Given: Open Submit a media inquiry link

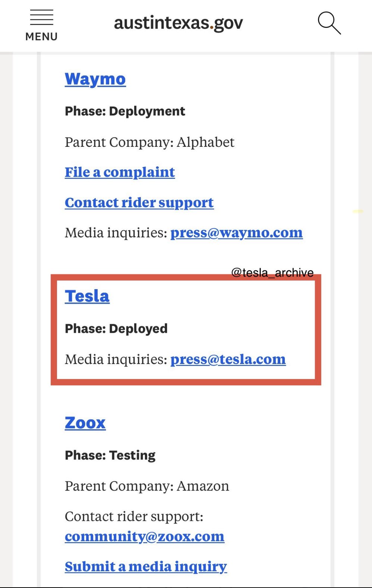Looking at the screenshot, I should pos(146,566).
